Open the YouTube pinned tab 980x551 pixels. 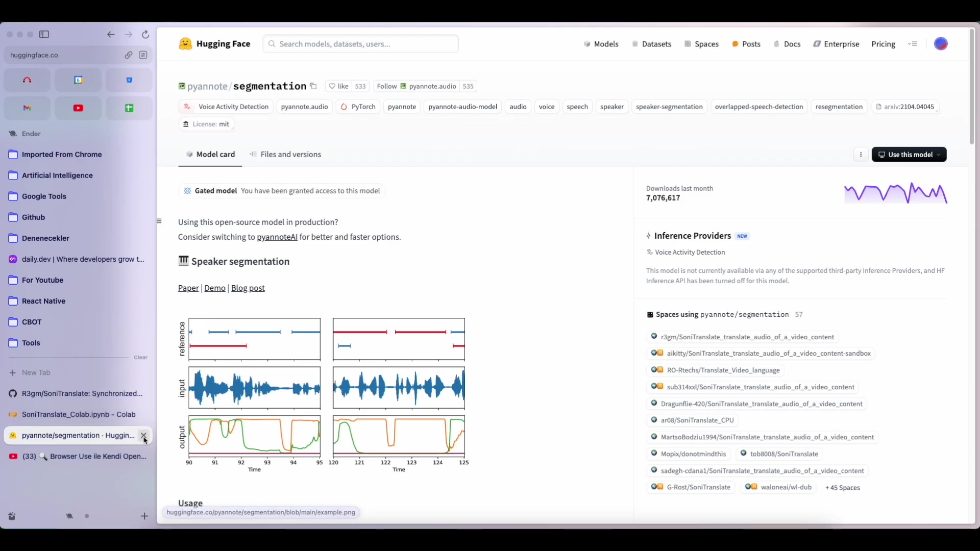(x=78, y=108)
